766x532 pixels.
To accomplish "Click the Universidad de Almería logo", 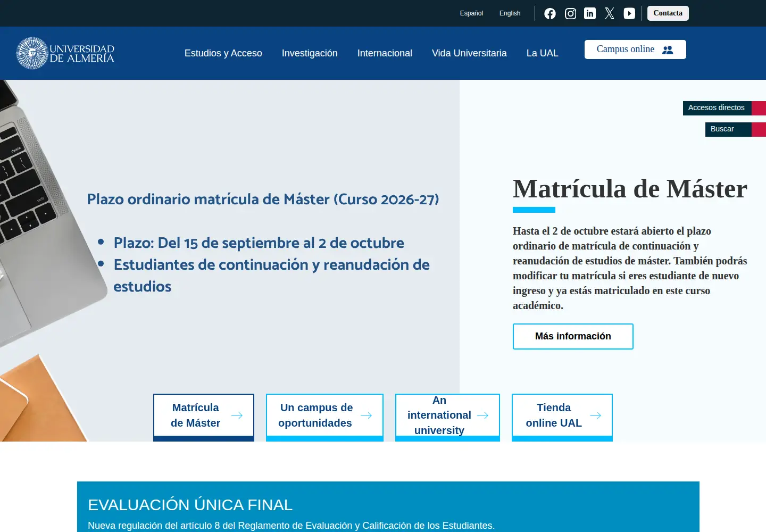I will click(x=65, y=53).
